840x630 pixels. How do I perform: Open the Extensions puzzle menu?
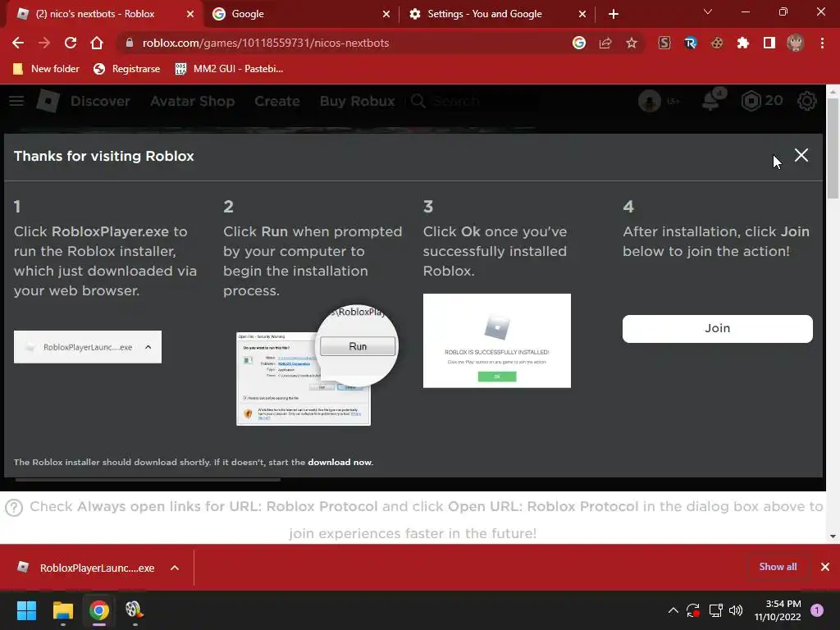tap(743, 43)
